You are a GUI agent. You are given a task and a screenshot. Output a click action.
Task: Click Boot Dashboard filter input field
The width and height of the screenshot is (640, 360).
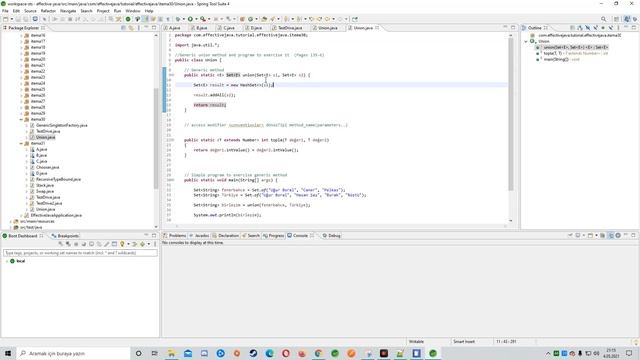80,253
